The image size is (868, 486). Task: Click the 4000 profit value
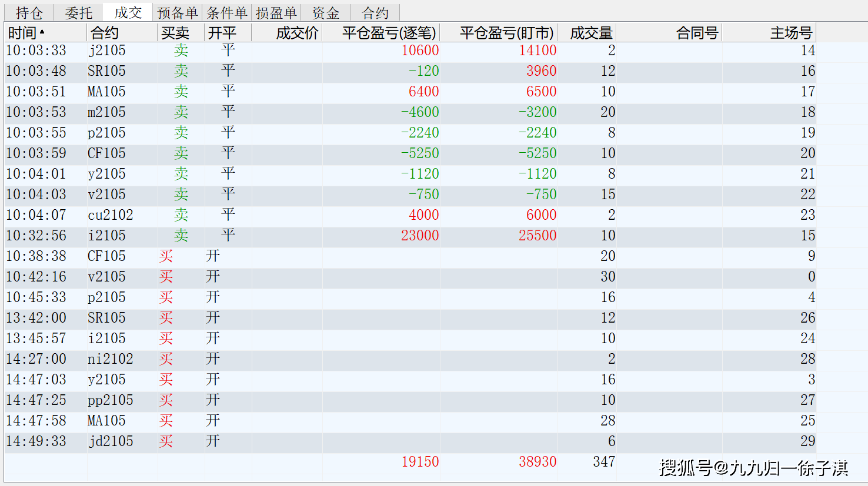pyautogui.click(x=423, y=215)
